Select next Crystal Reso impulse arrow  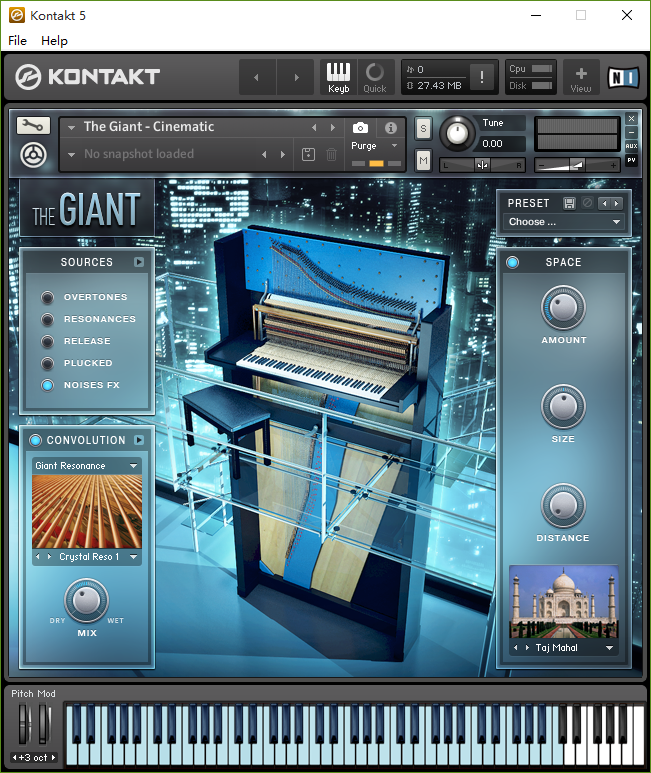[49, 557]
